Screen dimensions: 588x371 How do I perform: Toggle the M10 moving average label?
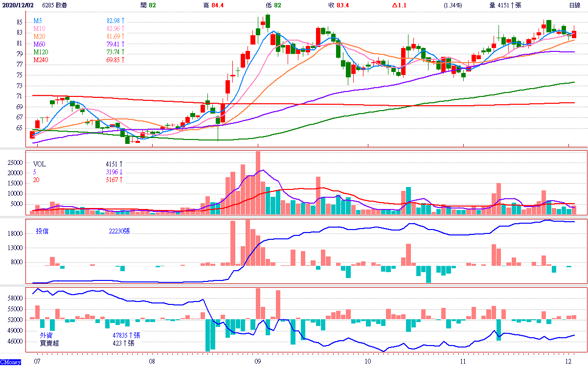coord(39,29)
